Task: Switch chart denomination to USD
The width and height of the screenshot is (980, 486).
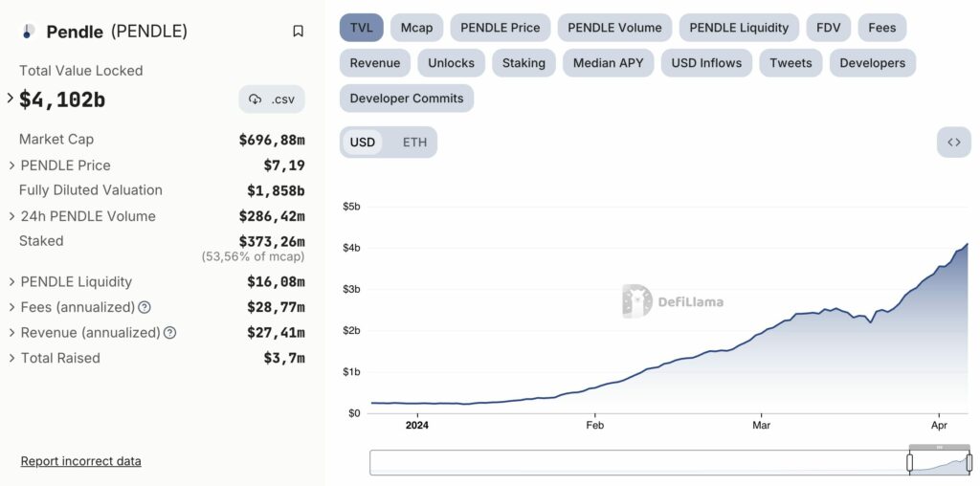Action: pos(363,143)
